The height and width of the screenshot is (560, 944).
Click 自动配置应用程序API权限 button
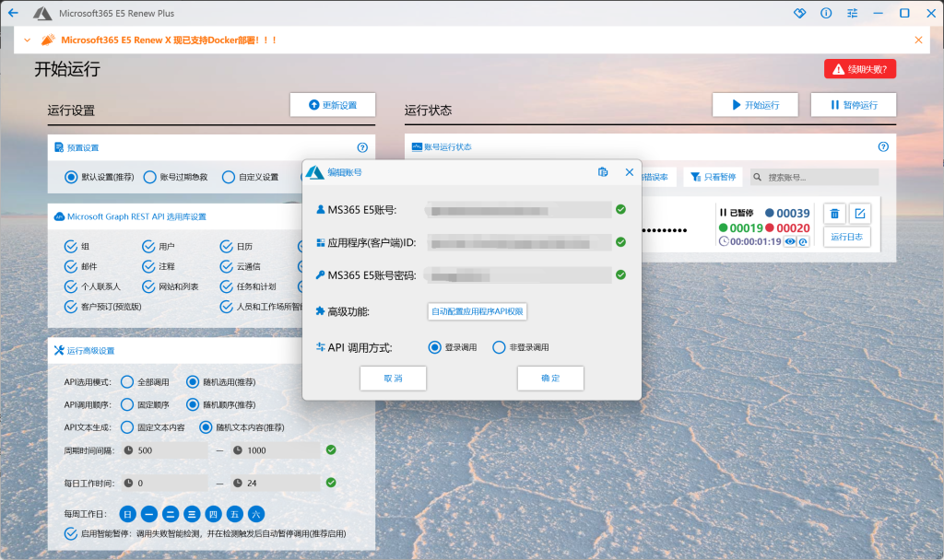[x=478, y=311]
